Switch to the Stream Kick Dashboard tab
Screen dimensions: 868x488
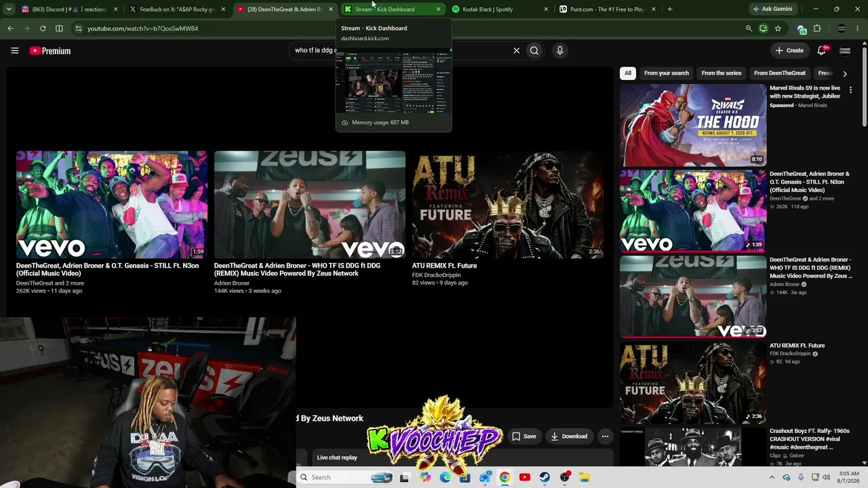coord(392,9)
